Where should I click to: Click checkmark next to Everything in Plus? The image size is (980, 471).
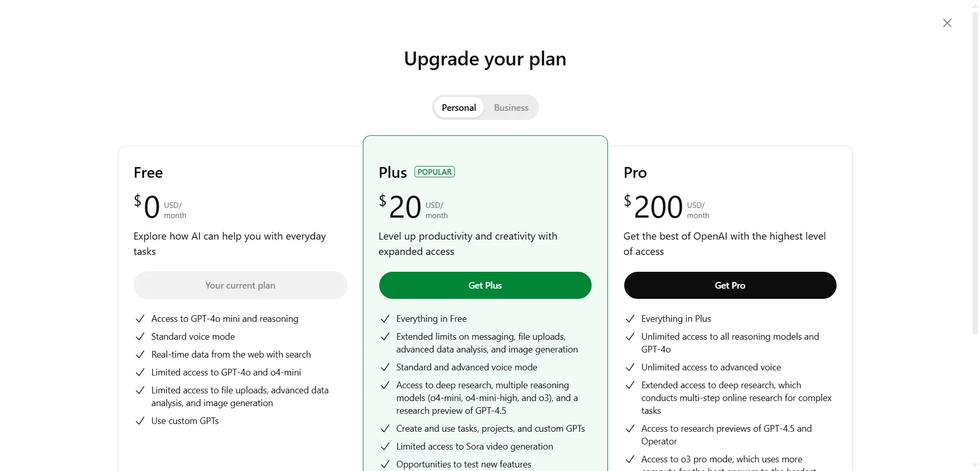click(x=630, y=319)
